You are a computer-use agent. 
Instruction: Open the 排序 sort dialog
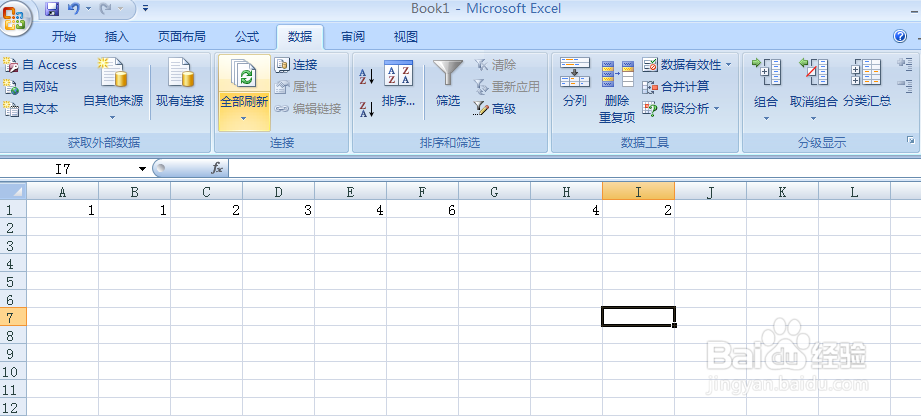398,83
